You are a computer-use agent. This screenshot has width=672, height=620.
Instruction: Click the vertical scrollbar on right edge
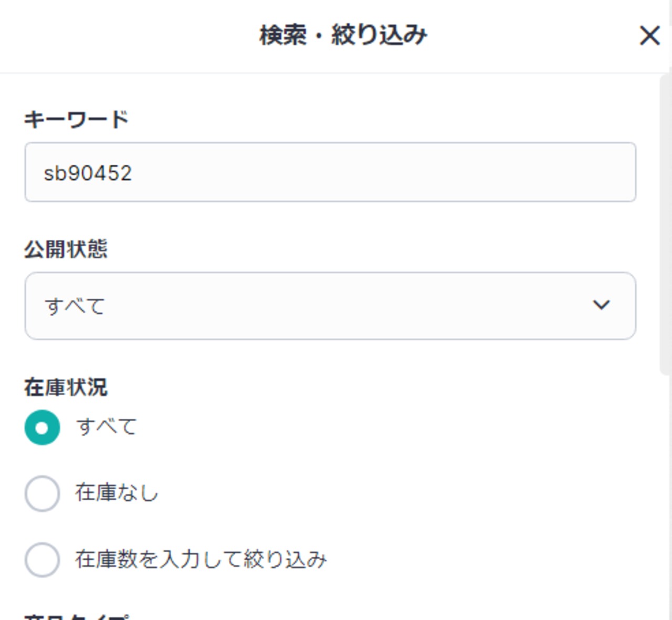click(x=665, y=226)
